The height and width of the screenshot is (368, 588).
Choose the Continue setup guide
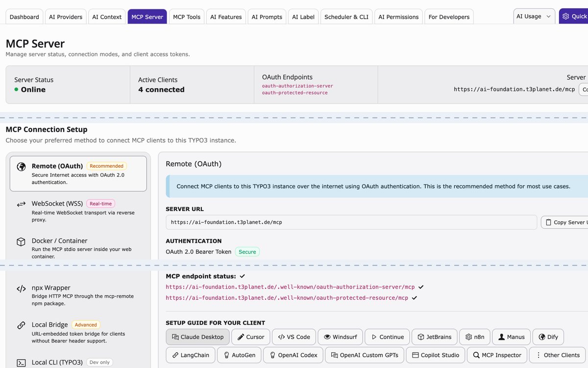click(387, 337)
